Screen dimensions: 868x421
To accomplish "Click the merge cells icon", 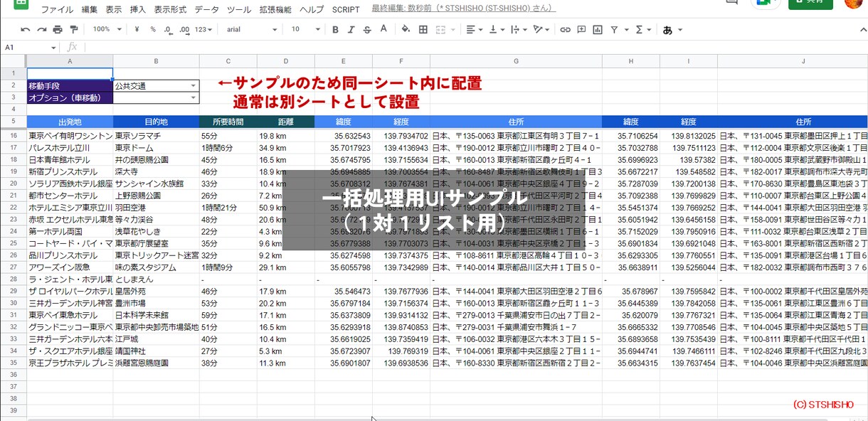I will pyautogui.click(x=440, y=29).
